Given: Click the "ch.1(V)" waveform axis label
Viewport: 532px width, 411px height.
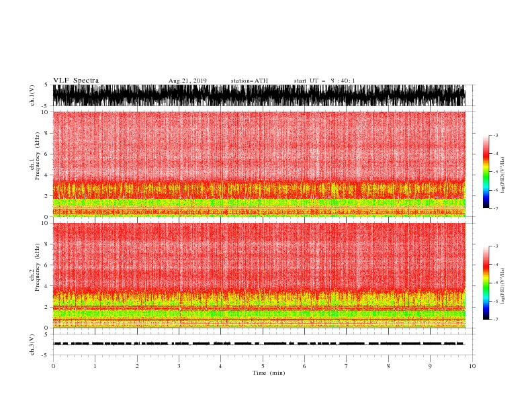Looking at the screenshot, I should coord(32,95).
